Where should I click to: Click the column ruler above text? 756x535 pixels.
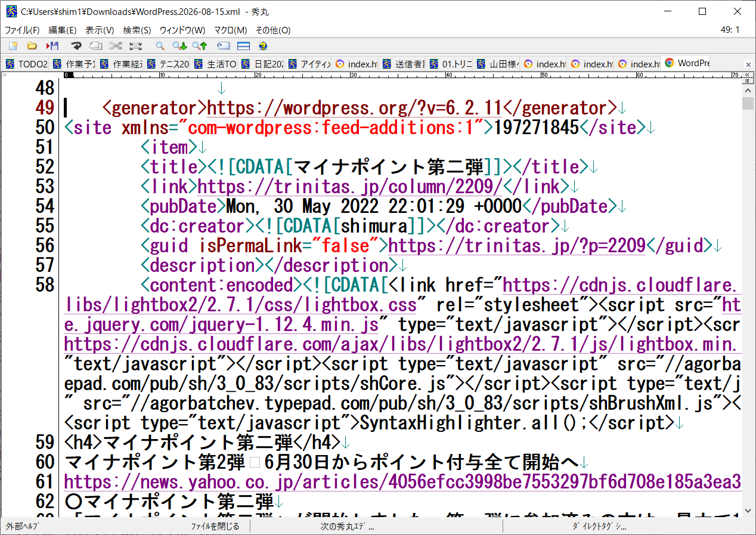coord(402,75)
